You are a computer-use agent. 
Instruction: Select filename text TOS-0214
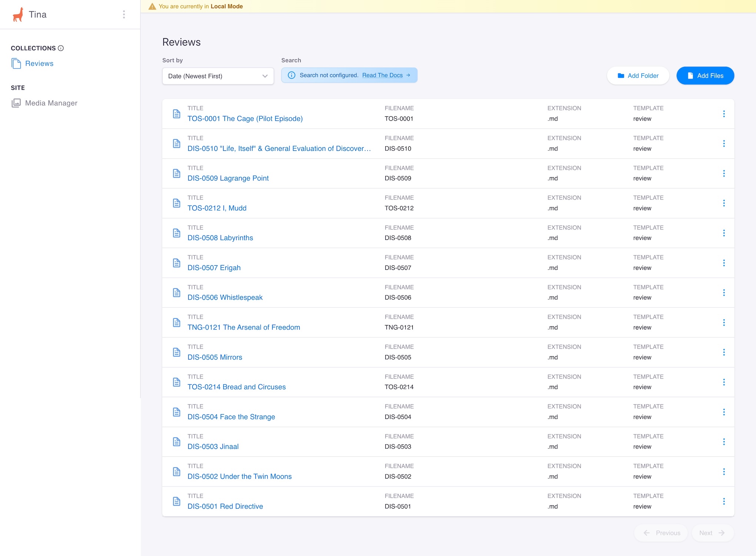point(399,387)
